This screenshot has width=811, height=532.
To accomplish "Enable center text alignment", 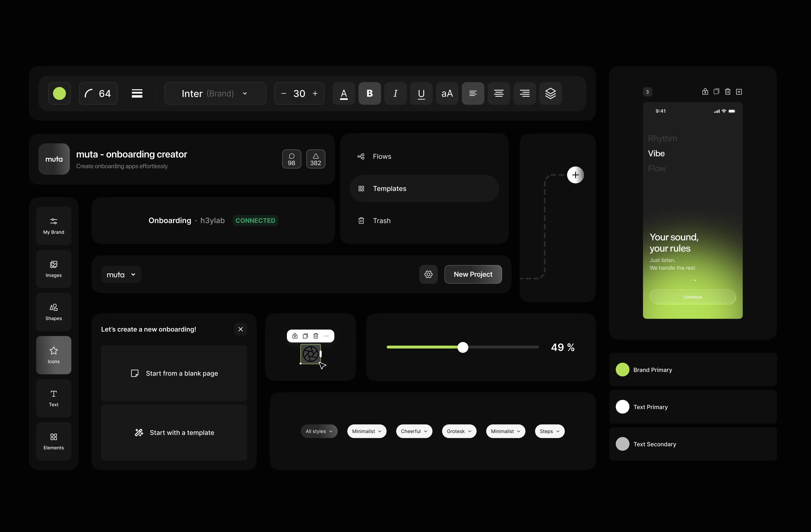I will click(499, 93).
